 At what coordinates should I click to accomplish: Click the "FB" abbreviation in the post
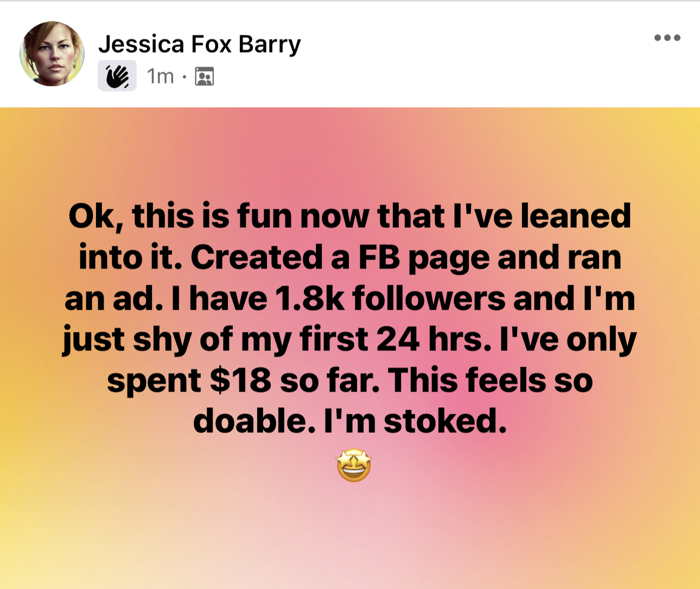[x=379, y=257]
